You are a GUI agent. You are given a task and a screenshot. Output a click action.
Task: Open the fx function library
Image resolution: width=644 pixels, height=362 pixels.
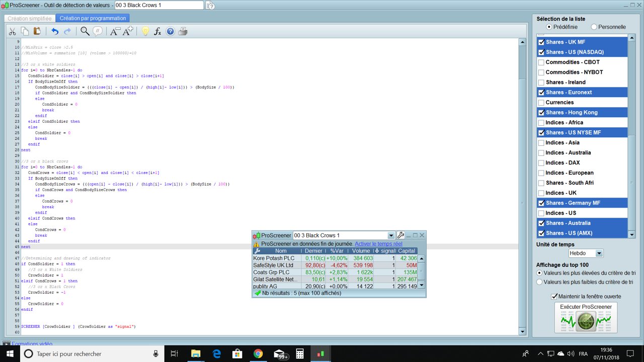click(157, 31)
